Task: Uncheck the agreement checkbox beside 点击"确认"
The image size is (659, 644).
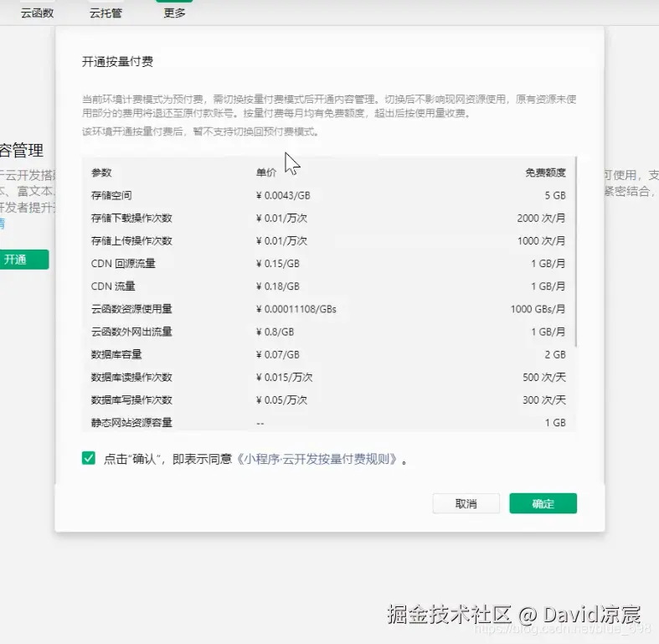Action: coord(89,458)
